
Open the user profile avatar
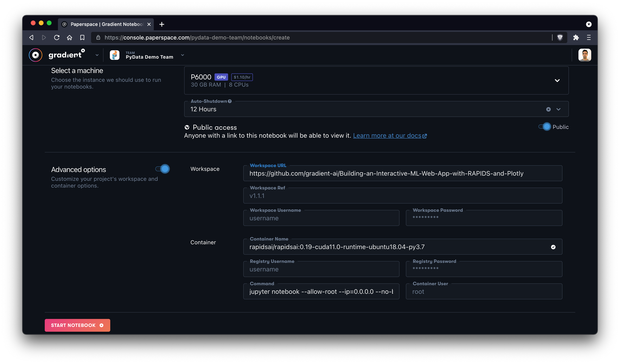[x=584, y=55]
